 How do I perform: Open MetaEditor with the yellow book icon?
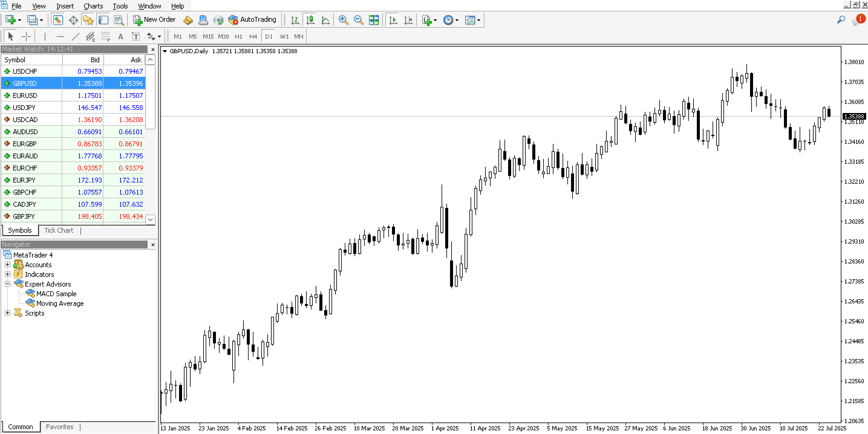(x=188, y=20)
